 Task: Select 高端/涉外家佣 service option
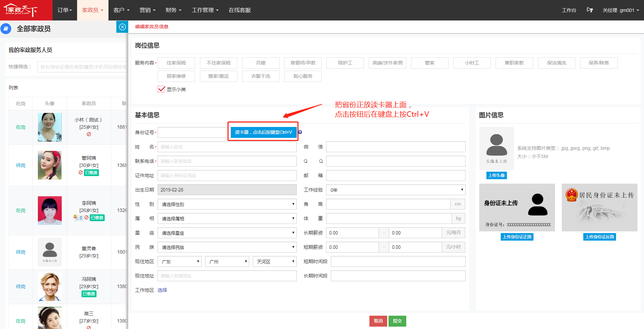[x=387, y=63]
